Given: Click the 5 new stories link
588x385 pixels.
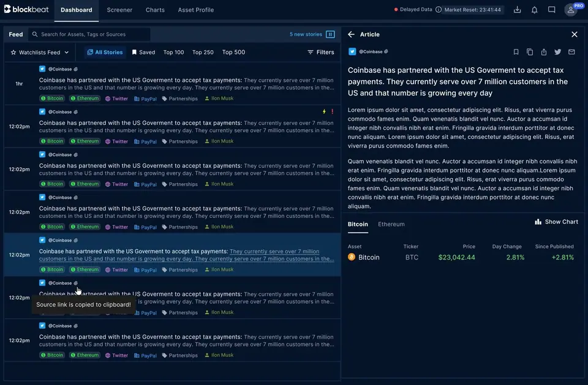Looking at the screenshot, I should 306,34.
